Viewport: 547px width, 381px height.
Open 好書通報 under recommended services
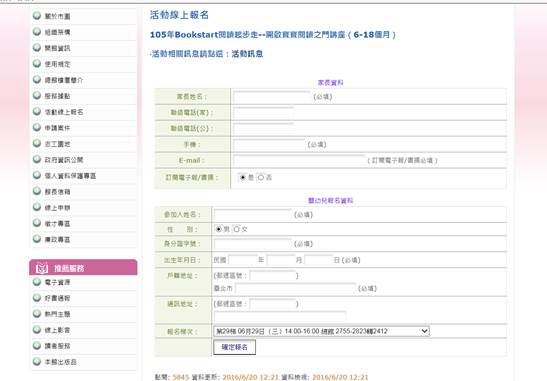click(x=57, y=298)
